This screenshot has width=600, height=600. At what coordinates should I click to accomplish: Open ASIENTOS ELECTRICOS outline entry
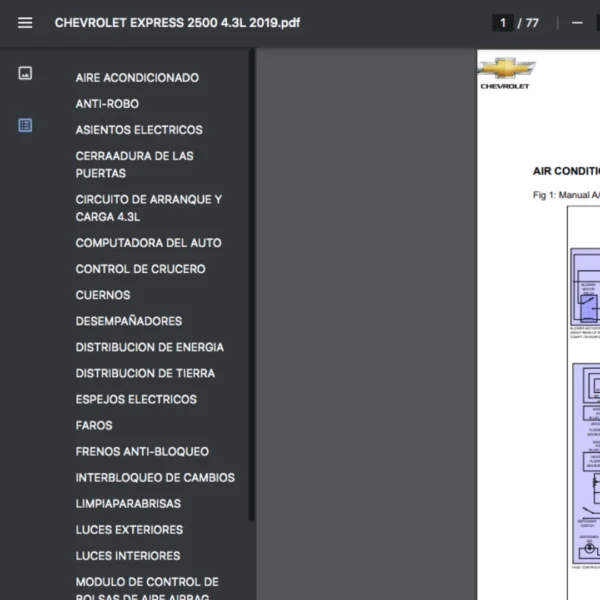(139, 130)
